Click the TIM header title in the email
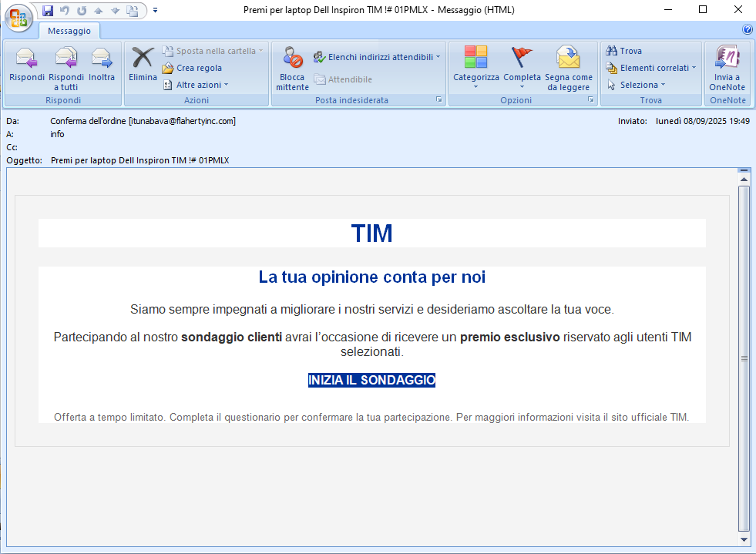The height and width of the screenshot is (554, 756). pos(371,233)
